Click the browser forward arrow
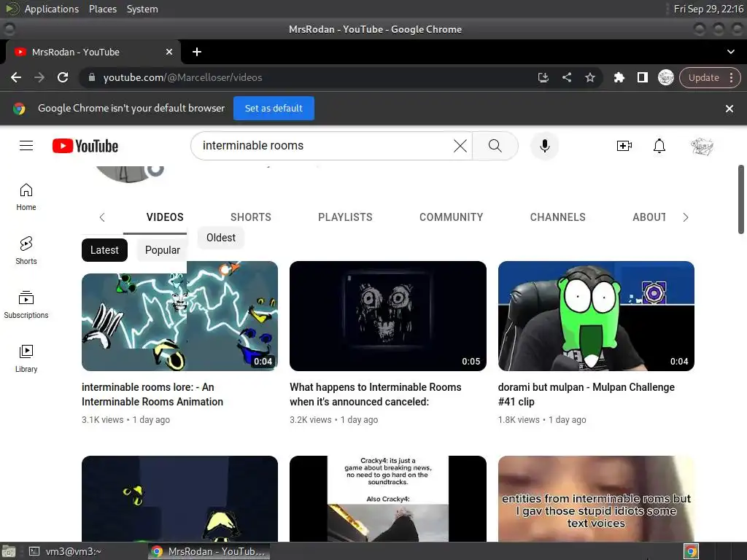The image size is (747, 560). tap(39, 77)
